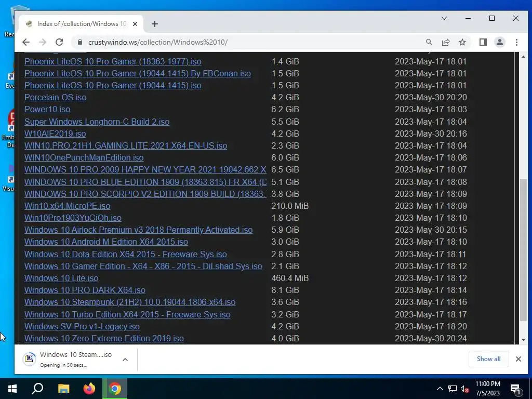Click the share page icon
Image resolution: width=532 pixels, height=399 pixels.
point(445,42)
